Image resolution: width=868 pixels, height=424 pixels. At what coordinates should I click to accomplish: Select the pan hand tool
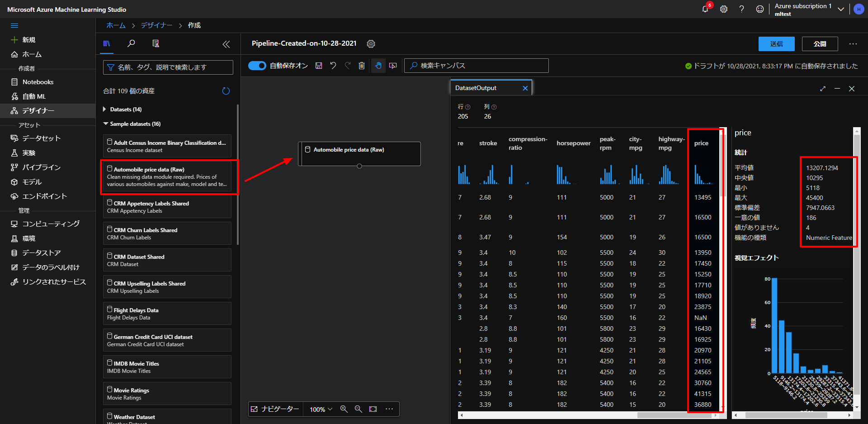(x=378, y=66)
